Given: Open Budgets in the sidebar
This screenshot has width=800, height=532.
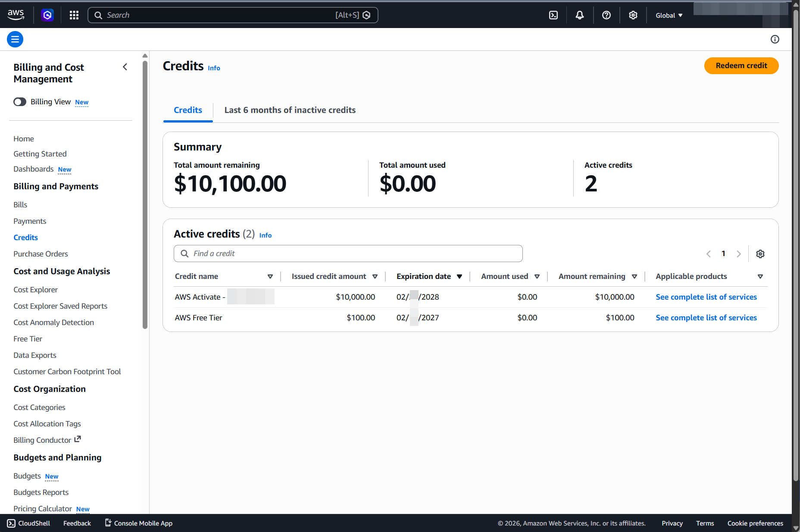Looking at the screenshot, I should [27, 476].
